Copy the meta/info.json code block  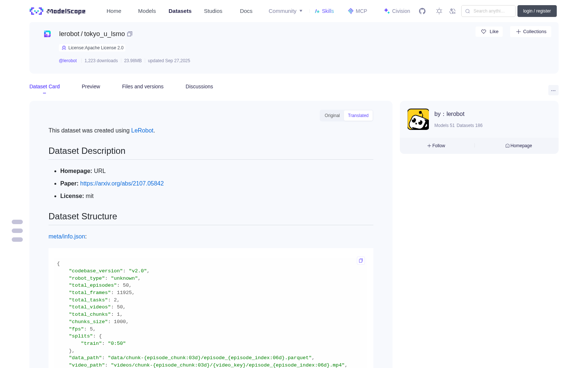point(361,261)
